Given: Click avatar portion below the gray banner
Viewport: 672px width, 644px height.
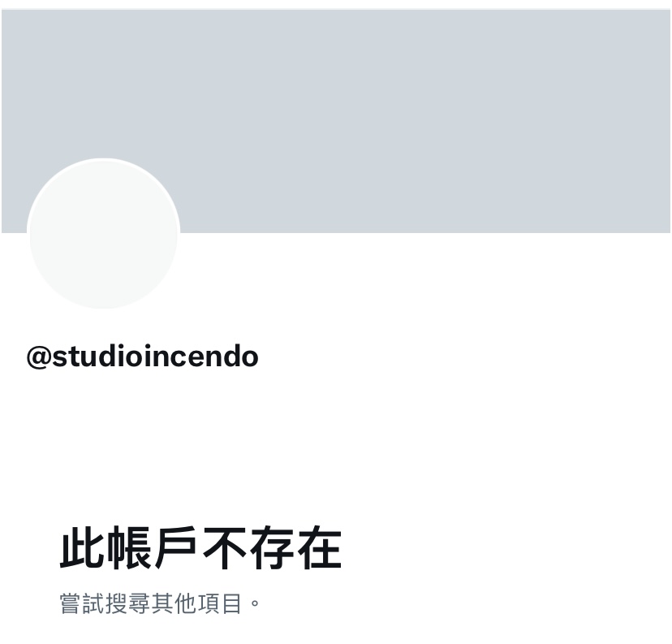Looking at the screenshot, I should (x=103, y=271).
